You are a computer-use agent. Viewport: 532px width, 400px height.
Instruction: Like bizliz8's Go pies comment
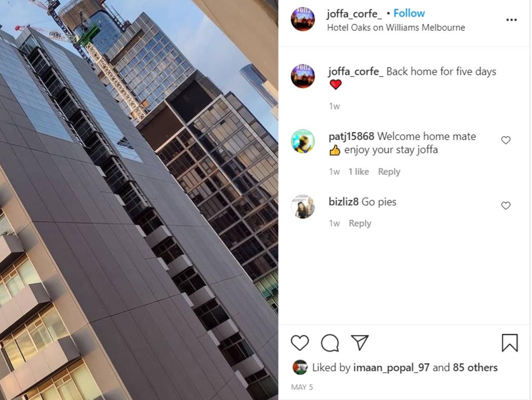(506, 205)
